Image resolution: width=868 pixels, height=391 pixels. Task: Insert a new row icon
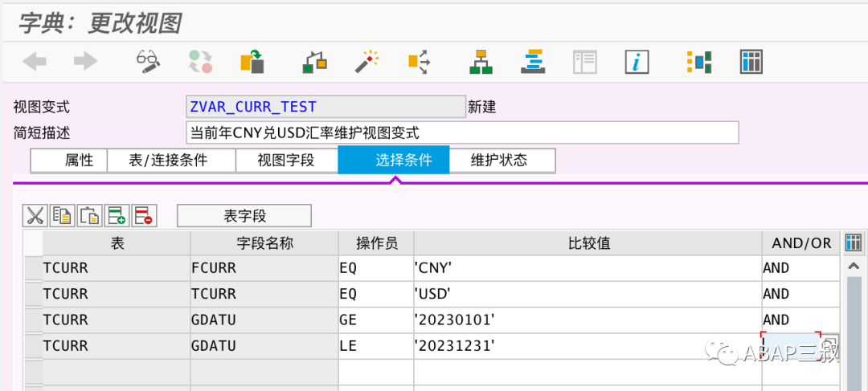click(117, 216)
